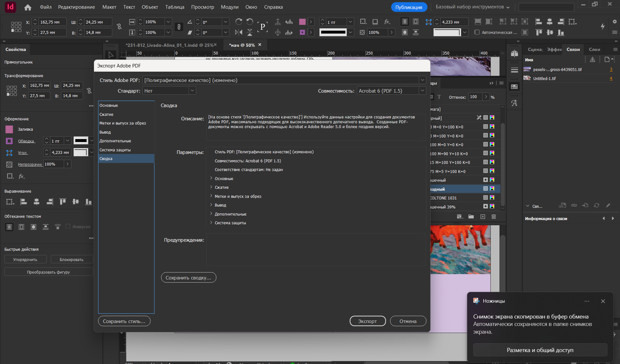The width and height of the screenshot is (620, 364).
Task: Expand the Сжатие section in Параметры
Action: pos(211,187)
